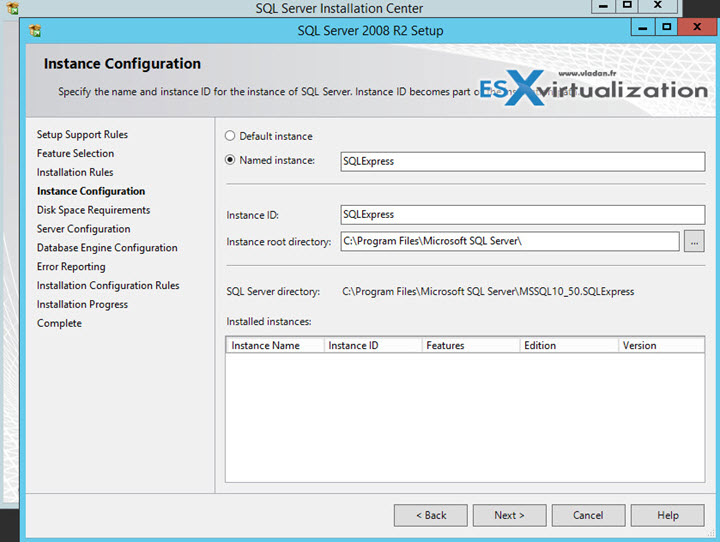
Task: Select Error Reporting step
Action: pyautogui.click(x=71, y=266)
